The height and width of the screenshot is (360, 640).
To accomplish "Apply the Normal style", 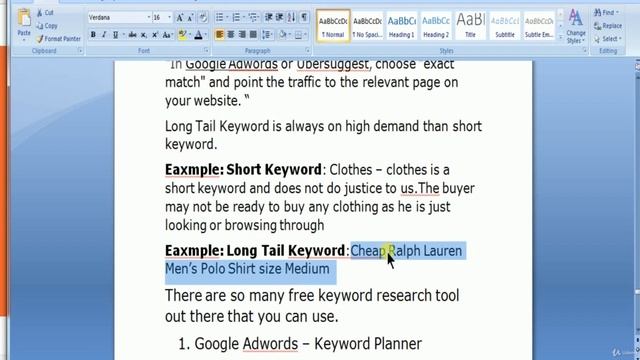I will 333,26.
